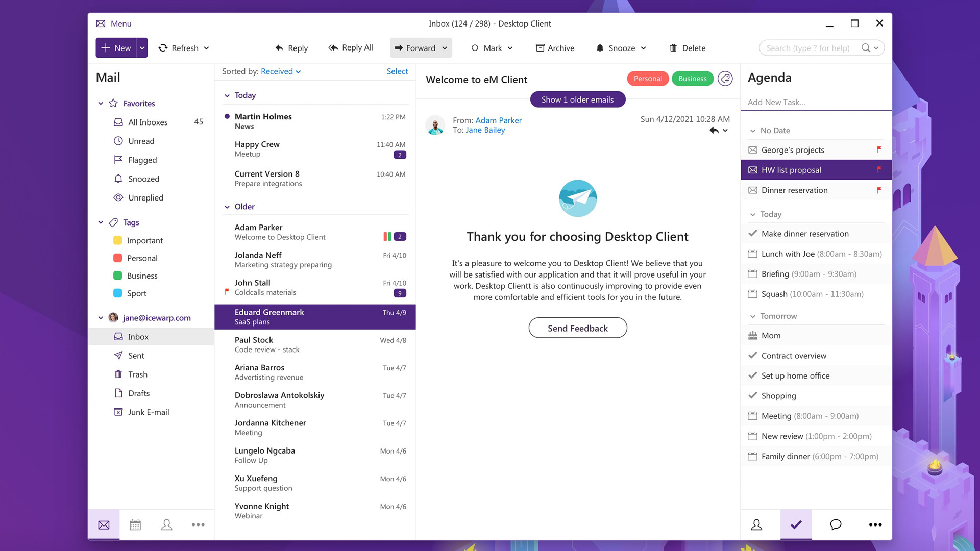980x551 pixels.
Task: Toggle completion of Contract overview task
Action: [752, 355]
